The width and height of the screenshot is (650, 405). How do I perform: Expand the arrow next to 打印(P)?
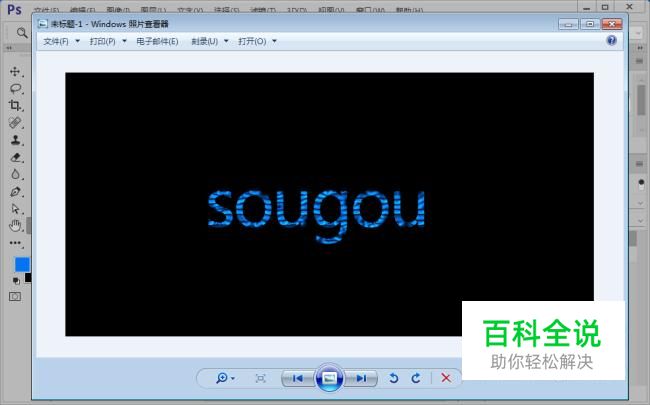pyautogui.click(x=124, y=41)
